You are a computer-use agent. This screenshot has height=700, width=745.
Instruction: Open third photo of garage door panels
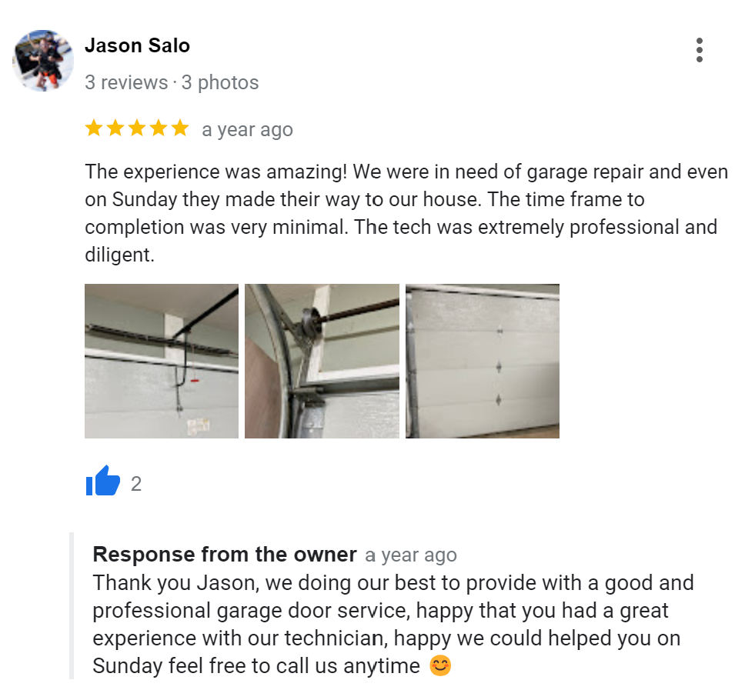click(483, 361)
